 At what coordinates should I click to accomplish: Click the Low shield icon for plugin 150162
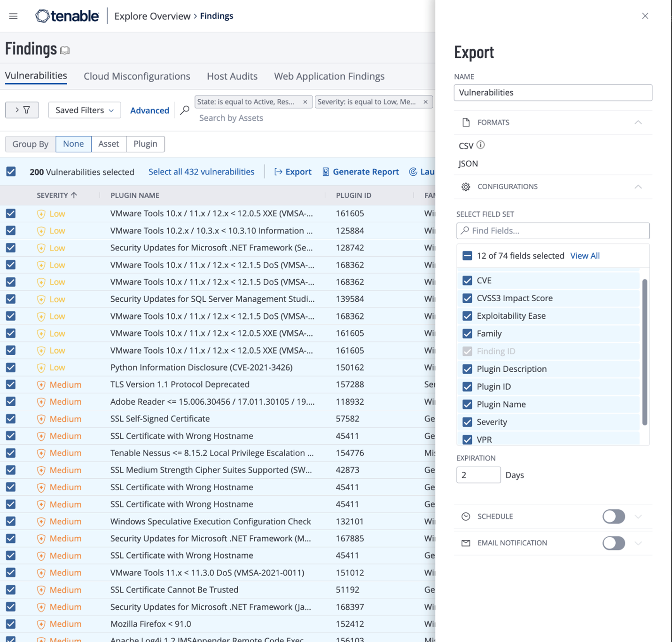pyautogui.click(x=41, y=368)
